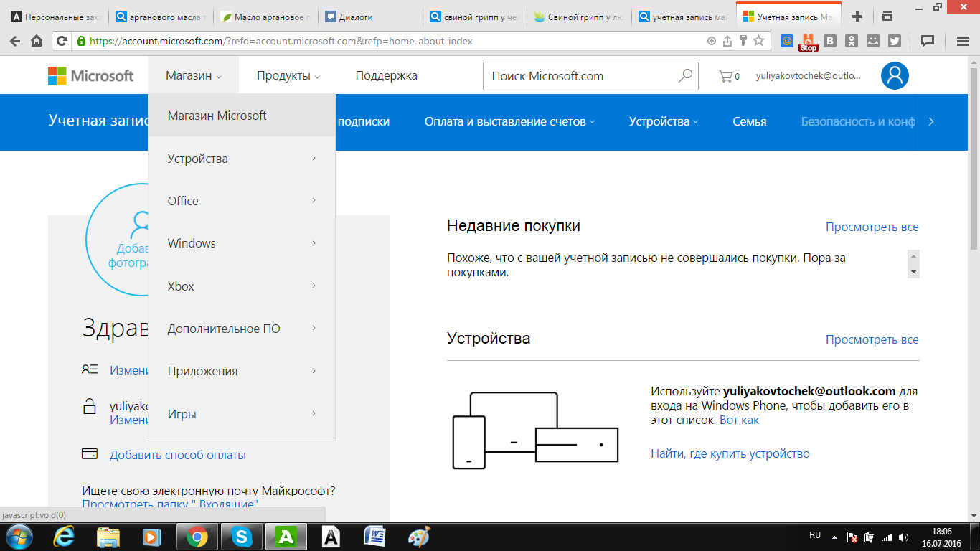980x551 pixels.
Task: Expand the Приложения submenu
Action: pos(242,371)
